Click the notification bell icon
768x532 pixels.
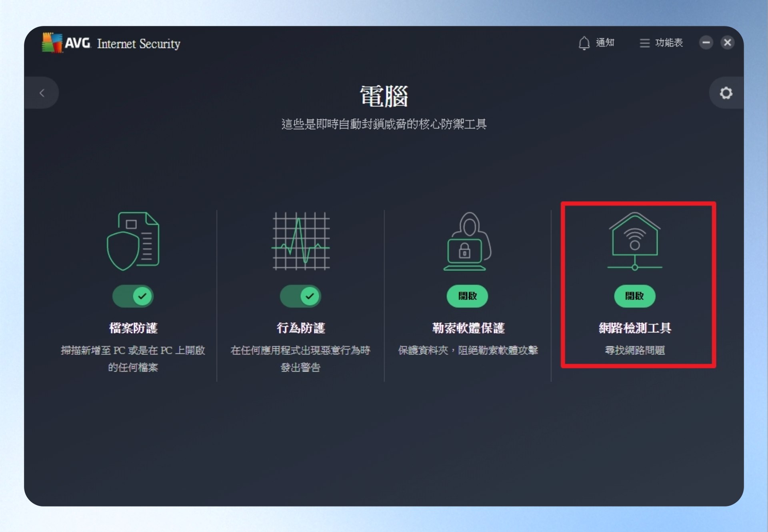(584, 43)
